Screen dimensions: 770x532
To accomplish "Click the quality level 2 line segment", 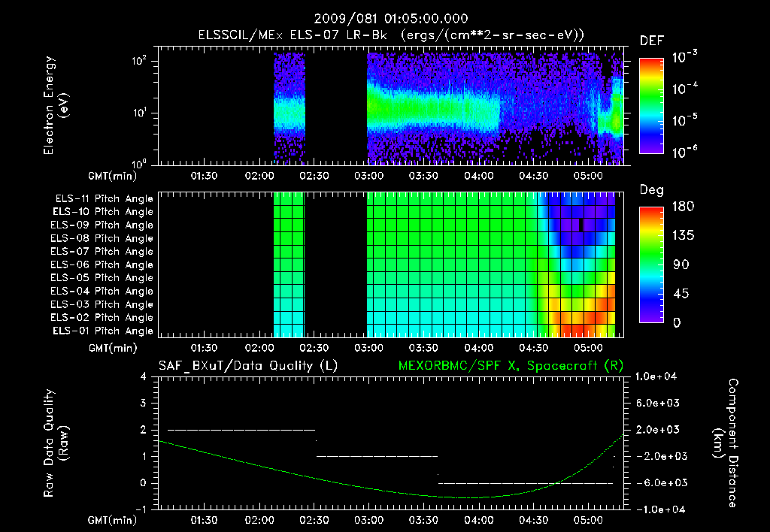I will tap(241, 430).
